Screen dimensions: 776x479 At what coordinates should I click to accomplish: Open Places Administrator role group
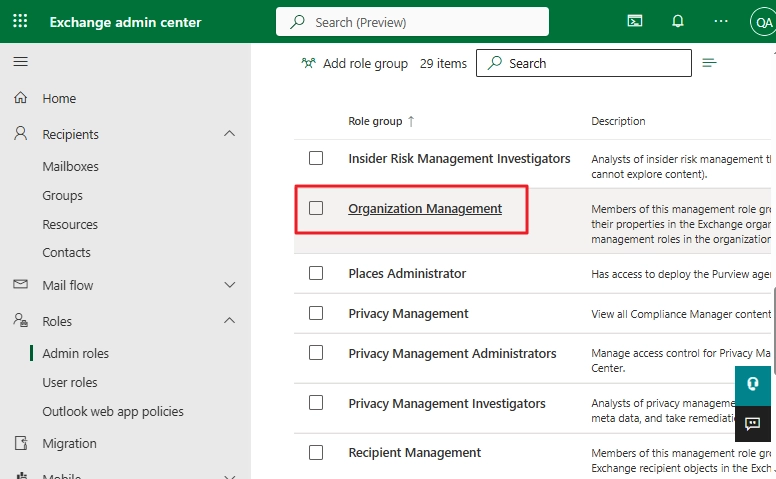(x=407, y=273)
